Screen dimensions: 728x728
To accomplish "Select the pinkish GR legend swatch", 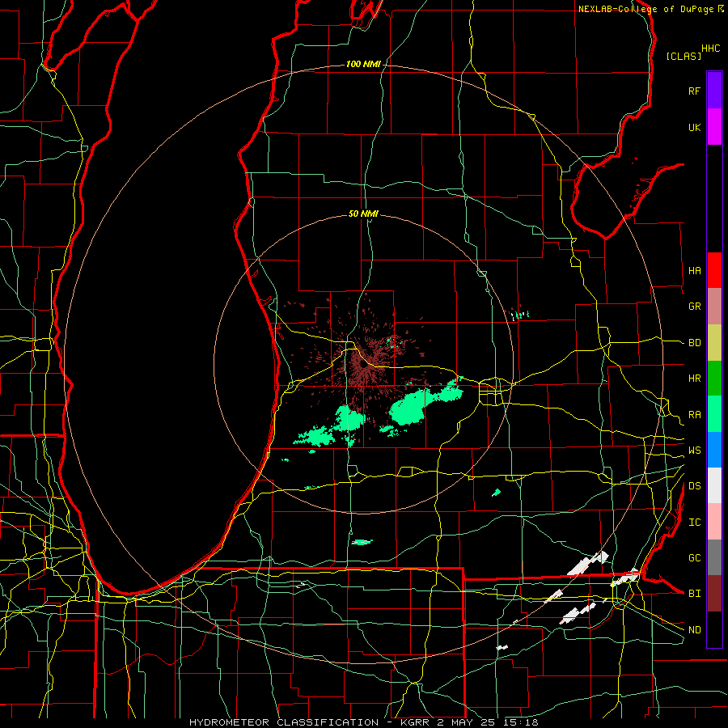I will click(x=714, y=307).
